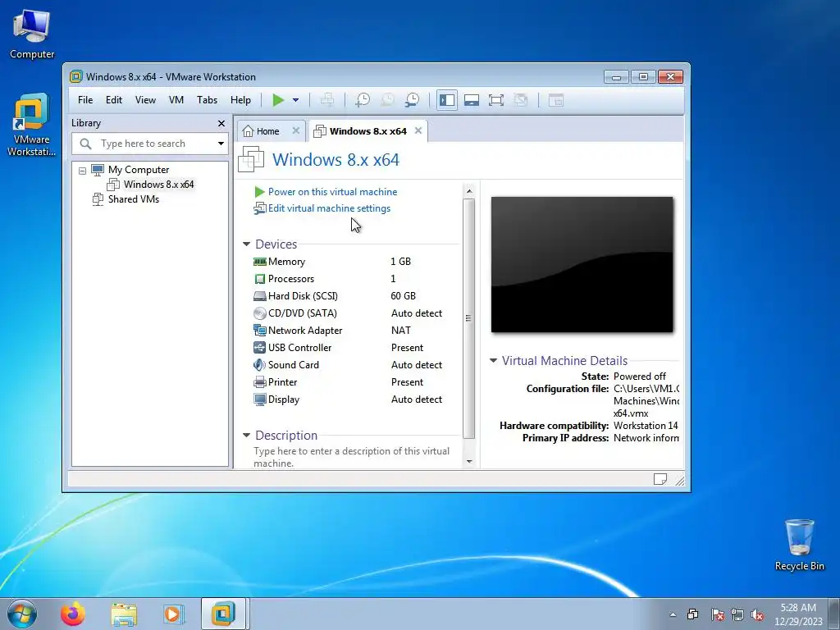Viewport: 840px width, 630px height.
Task: Collapse the Virtual Machine Details section
Action: pos(493,361)
